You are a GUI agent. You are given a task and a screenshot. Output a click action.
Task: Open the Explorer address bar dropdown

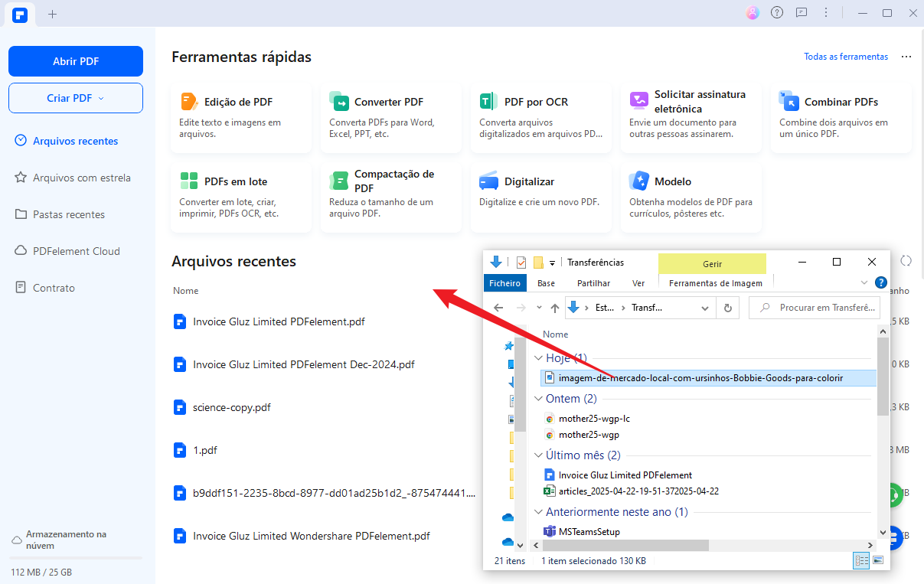click(706, 308)
